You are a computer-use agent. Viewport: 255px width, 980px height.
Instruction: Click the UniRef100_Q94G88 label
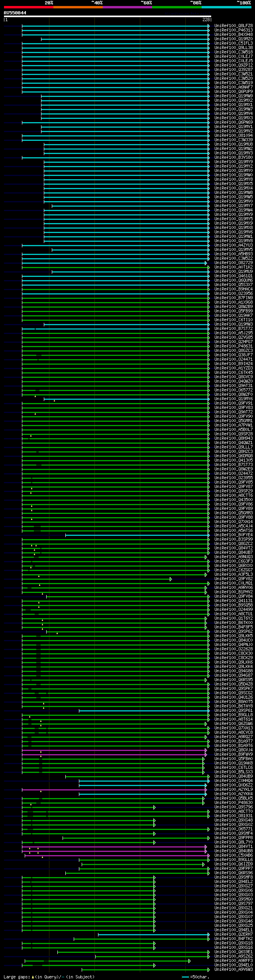click(233, 671)
